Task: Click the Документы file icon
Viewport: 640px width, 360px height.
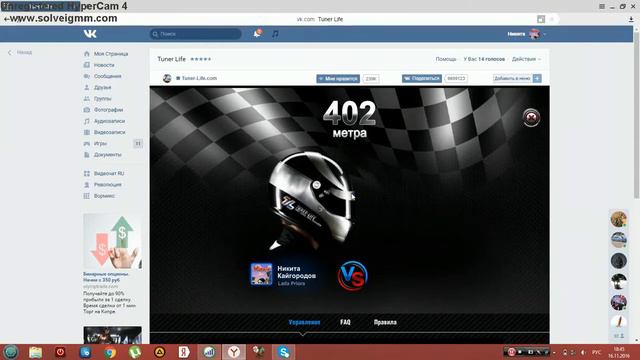Action: point(87,155)
